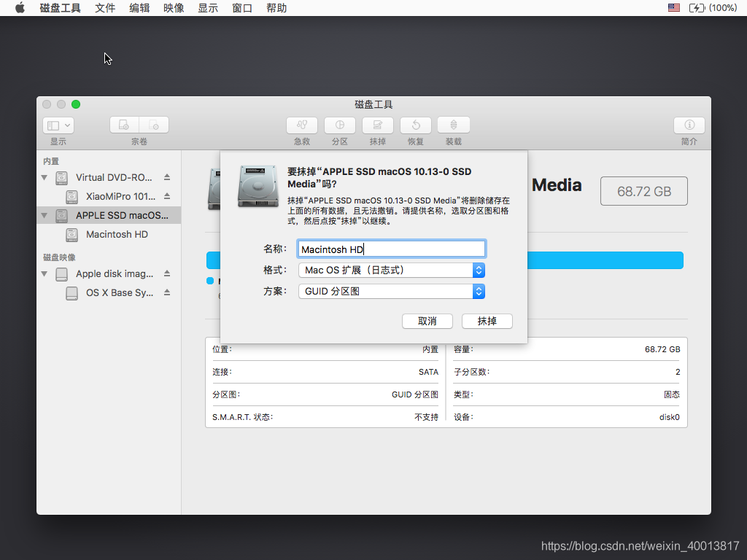Click the 68.72 GB capacity box
Image resolution: width=747 pixels, height=560 pixels.
coord(643,191)
